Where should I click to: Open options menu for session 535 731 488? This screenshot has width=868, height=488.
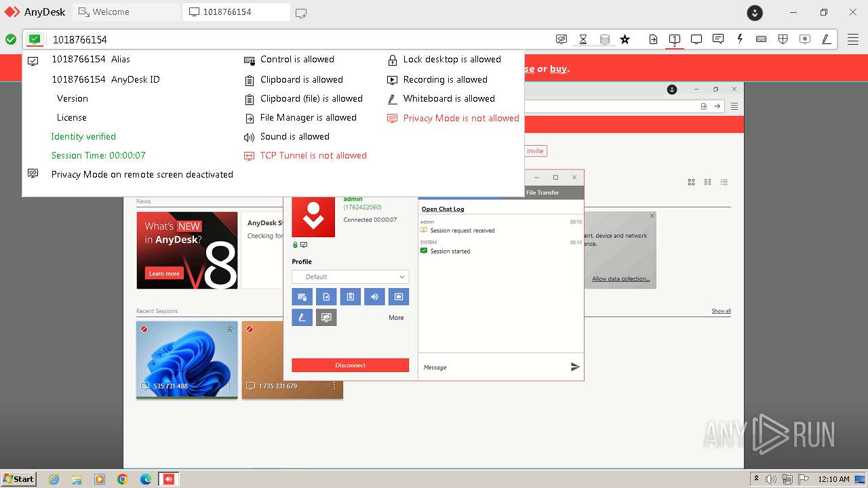tap(229, 386)
